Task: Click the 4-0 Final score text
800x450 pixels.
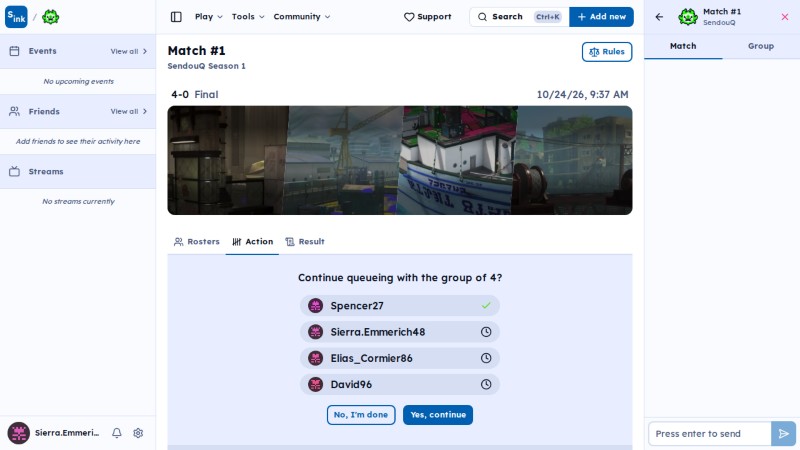Action: (x=195, y=95)
